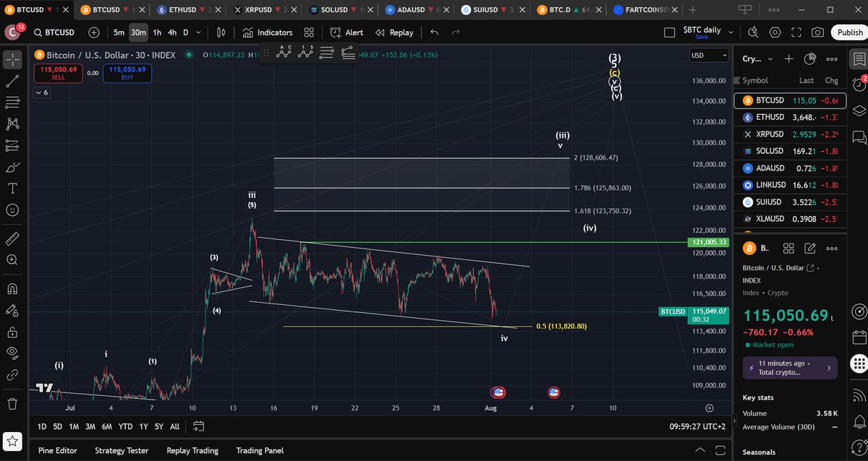Open the forecasting and measurement tools

coord(12,146)
